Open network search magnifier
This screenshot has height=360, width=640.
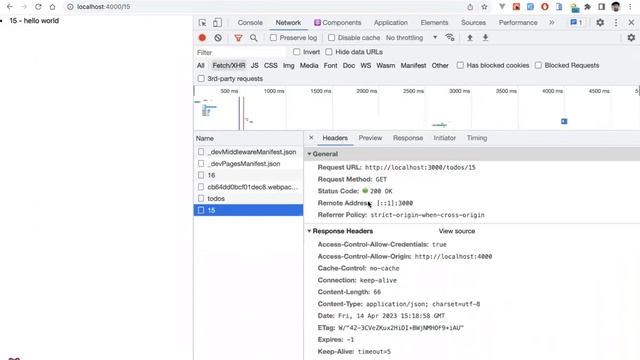pos(253,38)
